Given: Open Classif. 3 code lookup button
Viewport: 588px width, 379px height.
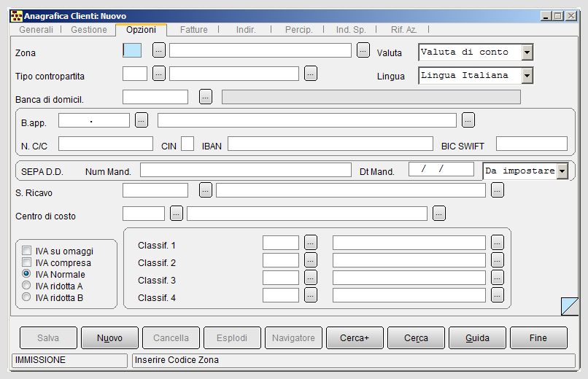Looking at the screenshot, I should coord(311,278).
